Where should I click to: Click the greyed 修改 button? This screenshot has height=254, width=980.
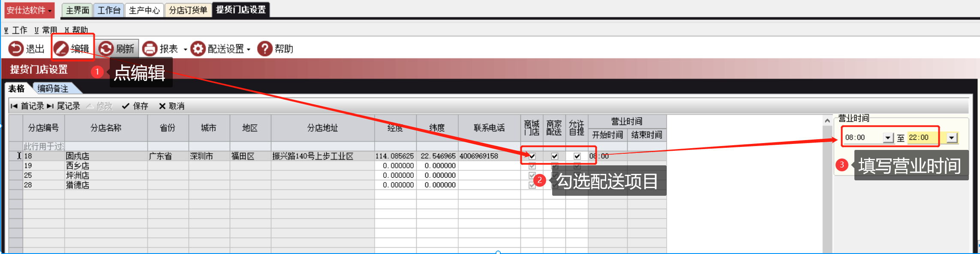(x=99, y=106)
